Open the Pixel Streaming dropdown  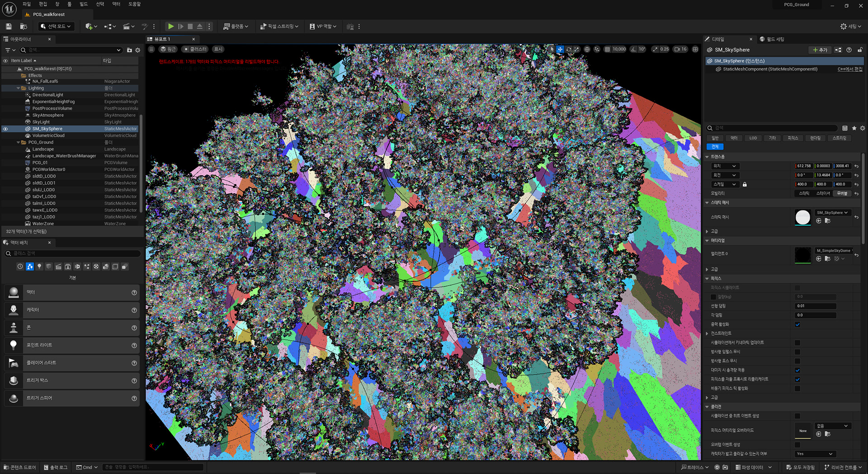(x=279, y=27)
